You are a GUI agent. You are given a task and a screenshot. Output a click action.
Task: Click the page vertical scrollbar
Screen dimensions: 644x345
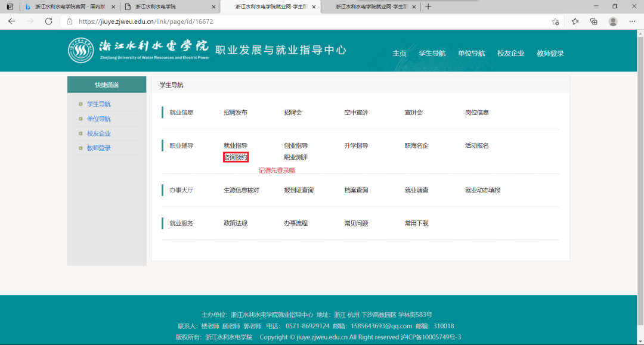pyautogui.click(x=640, y=180)
